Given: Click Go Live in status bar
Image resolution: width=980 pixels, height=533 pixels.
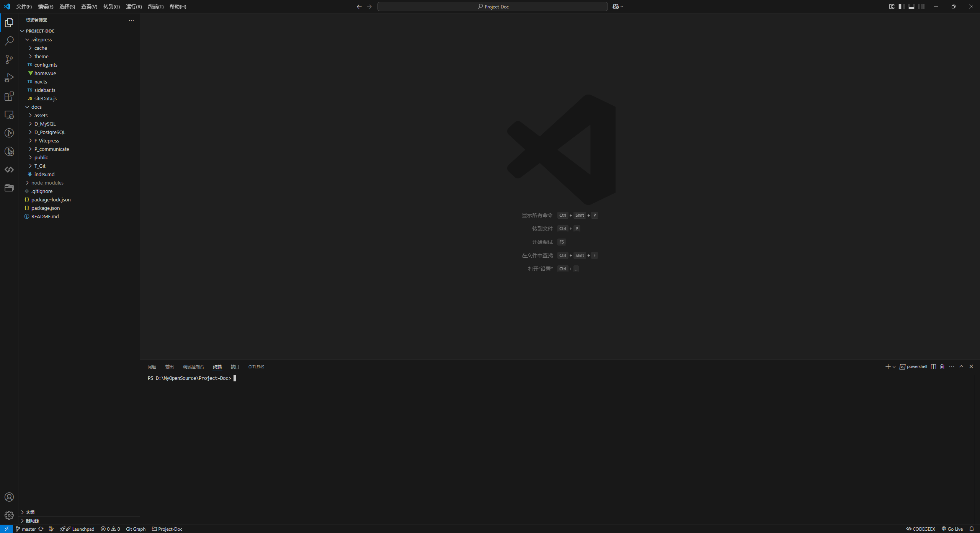Looking at the screenshot, I should point(952,529).
